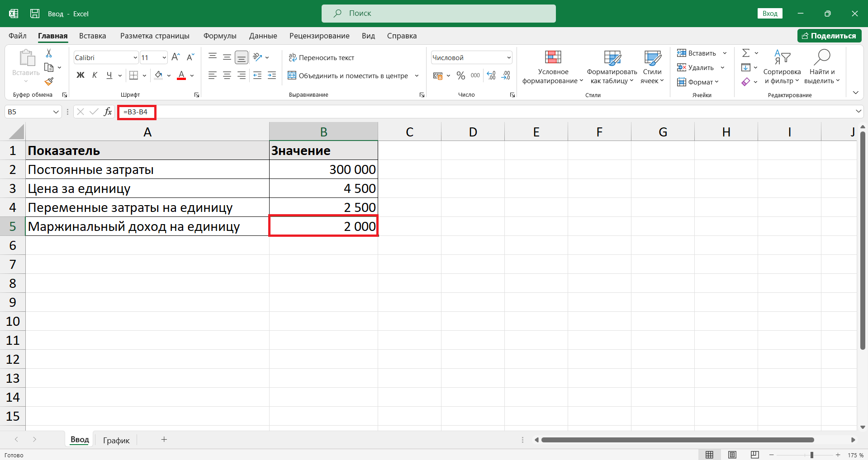Click the Format Painter brush icon
This screenshot has width=868, height=460.
49,81
